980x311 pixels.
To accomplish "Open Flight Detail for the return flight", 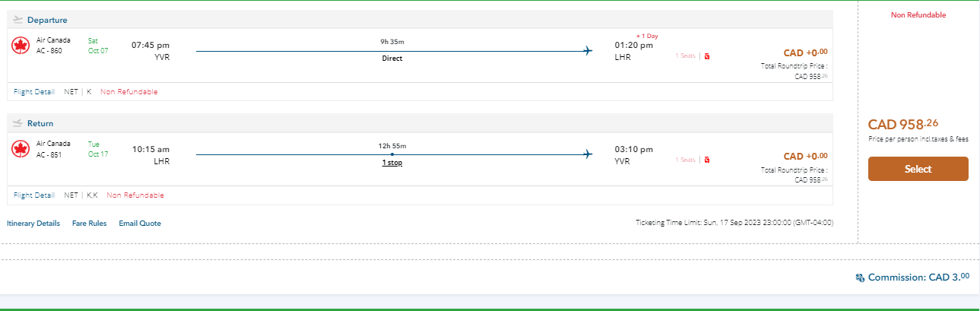I will pos(34,195).
